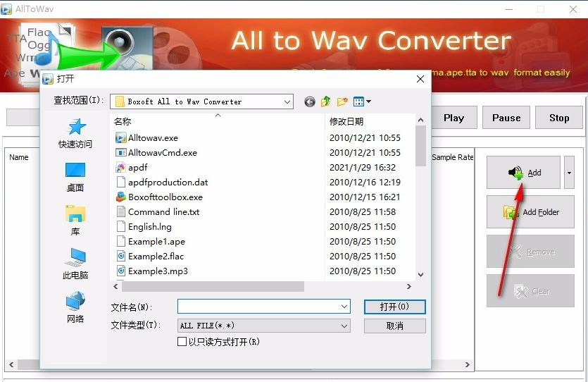Screen dimensions: 588x382
Task: Click the file list scroll right arrow
Action: tap(408, 286)
